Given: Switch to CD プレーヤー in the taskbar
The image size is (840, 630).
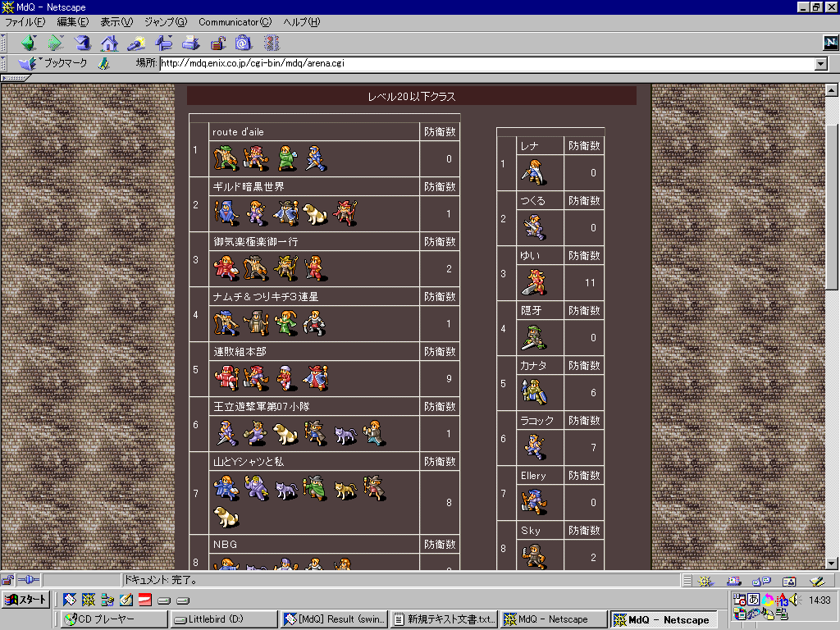Looking at the screenshot, I should [113, 619].
